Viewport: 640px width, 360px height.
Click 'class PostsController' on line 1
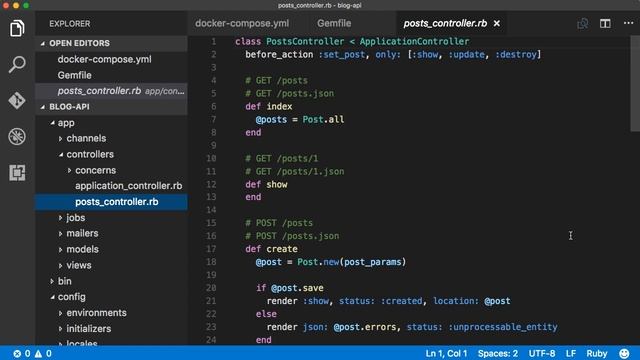[289, 42]
